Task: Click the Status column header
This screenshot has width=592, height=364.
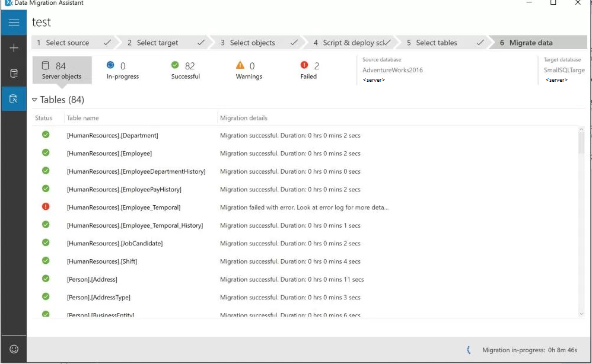Action: click(44, 118)
